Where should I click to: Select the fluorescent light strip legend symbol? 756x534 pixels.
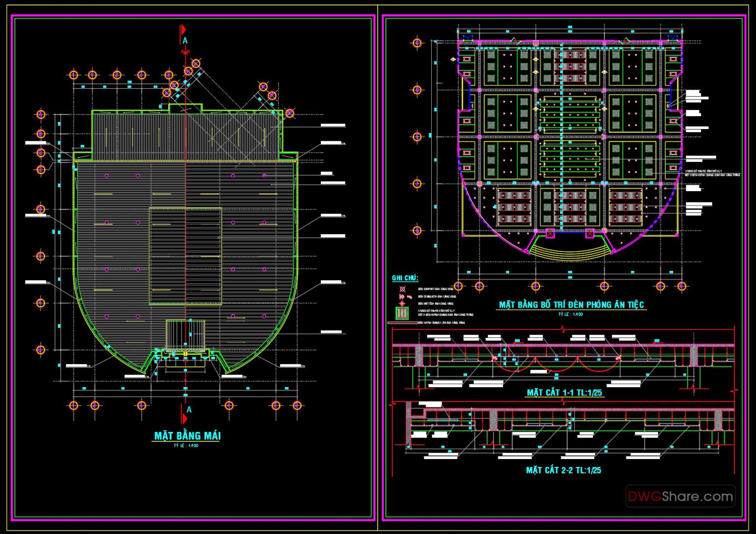(x=404, y=323)
